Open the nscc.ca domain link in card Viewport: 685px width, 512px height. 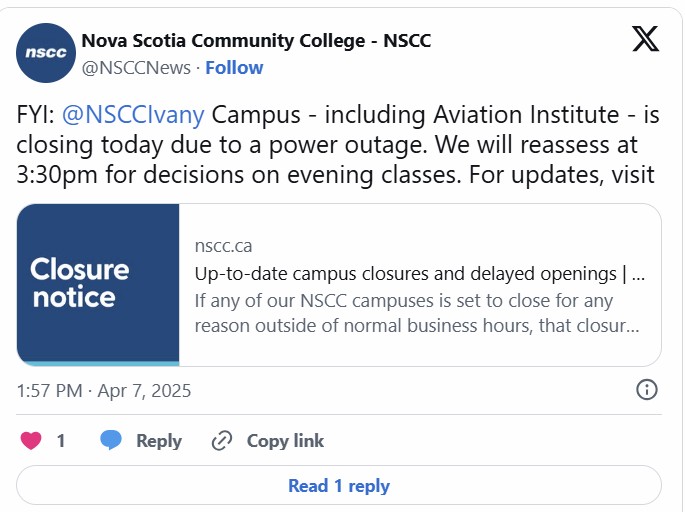coord(223,246)
